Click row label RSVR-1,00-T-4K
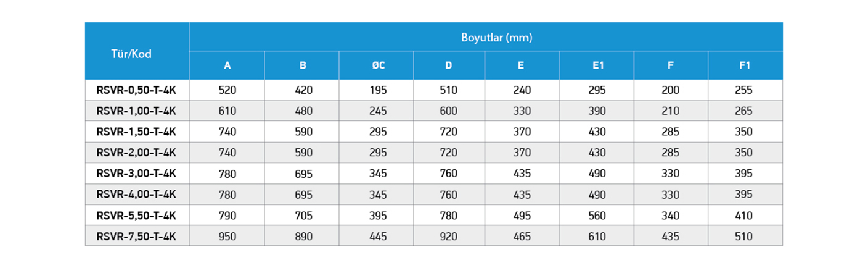868x268 pixels. pyautogui.click(x=137, y=111)
